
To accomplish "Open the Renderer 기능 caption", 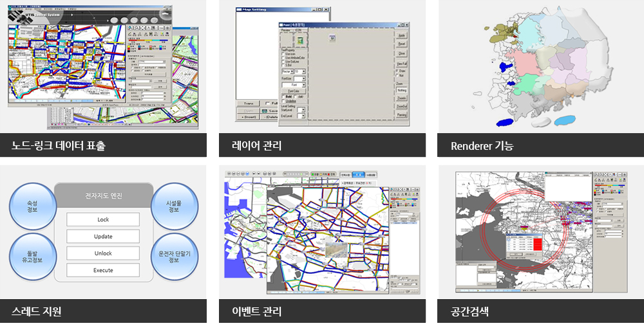I will point(540,145).
